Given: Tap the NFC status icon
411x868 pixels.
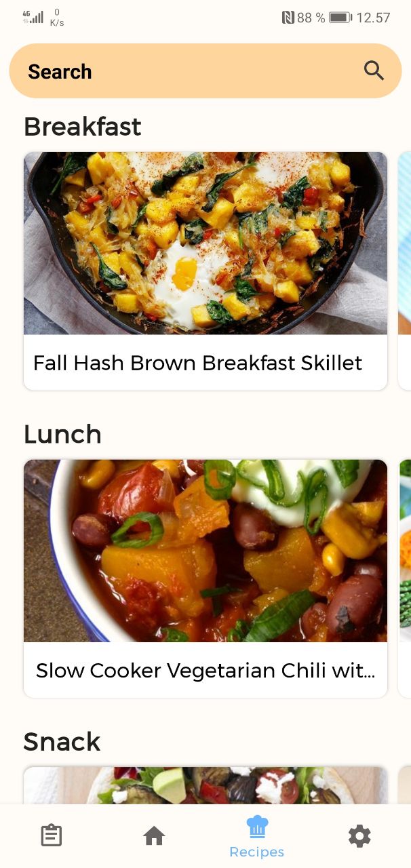Looking at the screenshot, I should pyautogui.click(x=288, y=18).
